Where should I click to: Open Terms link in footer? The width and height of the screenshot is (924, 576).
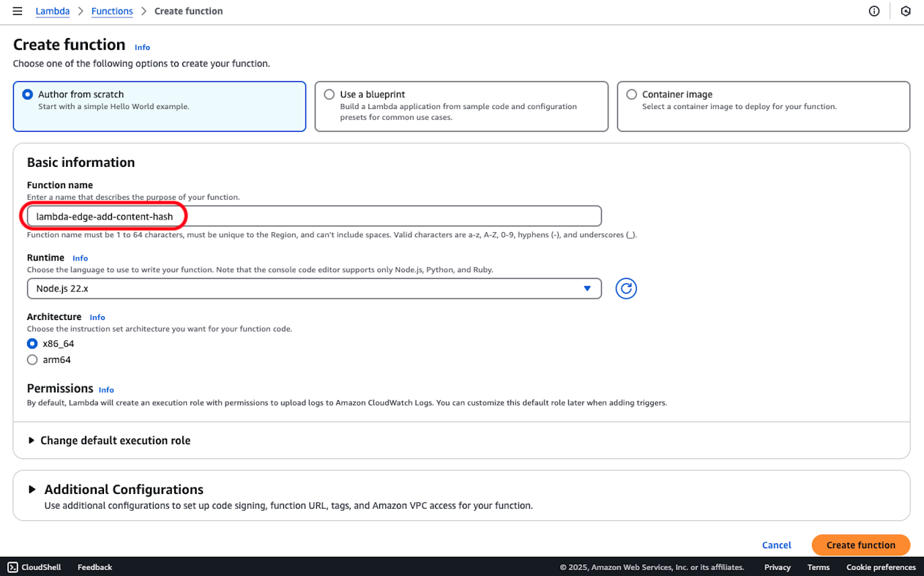click(819, 567)
